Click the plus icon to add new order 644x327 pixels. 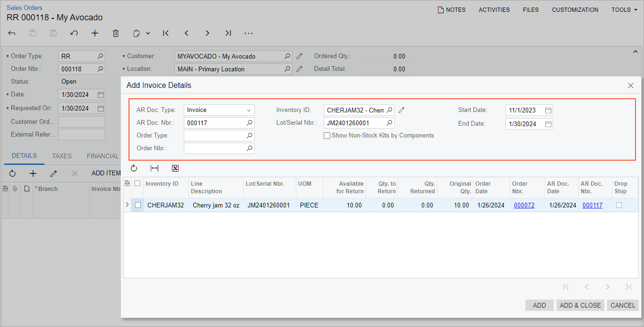(95, 33)
